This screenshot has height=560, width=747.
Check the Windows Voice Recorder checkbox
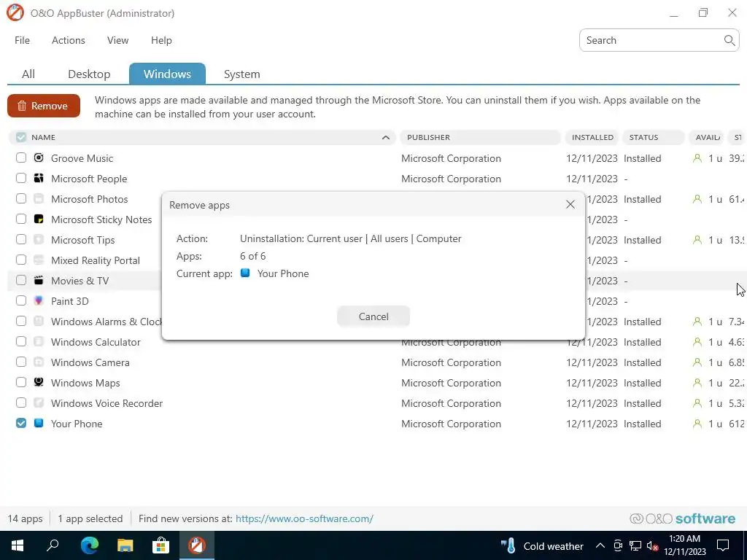21,402
